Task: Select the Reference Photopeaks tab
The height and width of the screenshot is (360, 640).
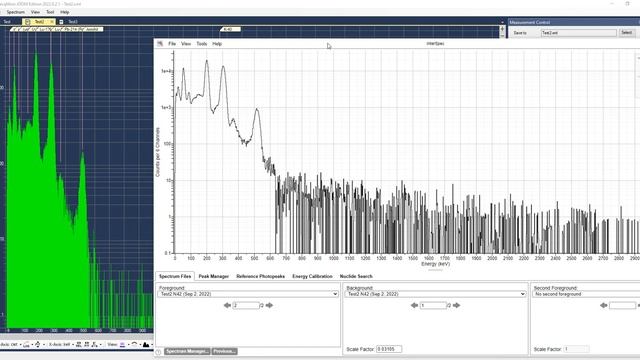Action: [260, 276]
